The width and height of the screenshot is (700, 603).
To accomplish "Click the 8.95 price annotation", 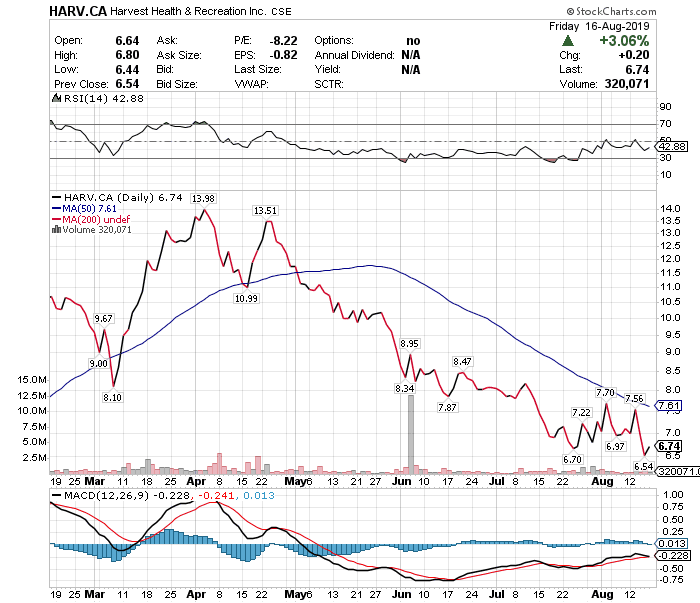I will 409,344.
